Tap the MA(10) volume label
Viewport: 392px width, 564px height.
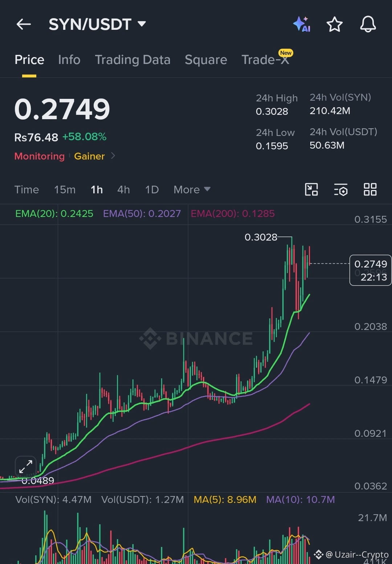(x=301, y=500)
